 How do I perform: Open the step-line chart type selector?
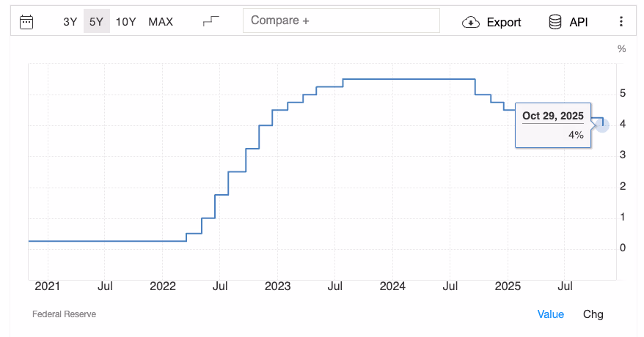(x=211, y=21)
